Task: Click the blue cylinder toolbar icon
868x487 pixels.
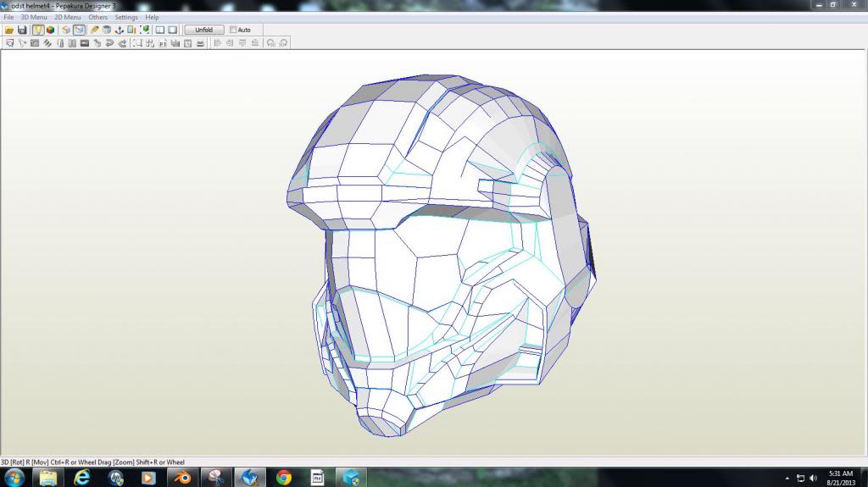Action: coord(107,30)
